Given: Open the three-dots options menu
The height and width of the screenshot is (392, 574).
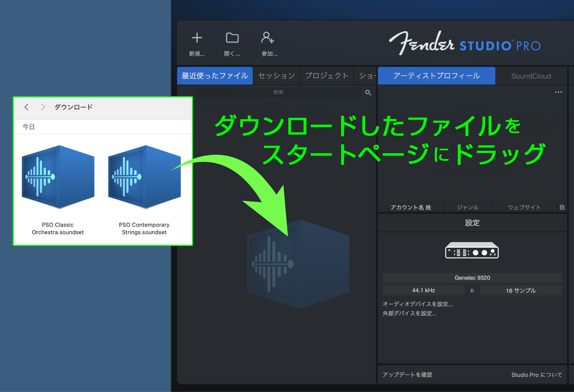Looking at the screenshot, I should point(558,92).
